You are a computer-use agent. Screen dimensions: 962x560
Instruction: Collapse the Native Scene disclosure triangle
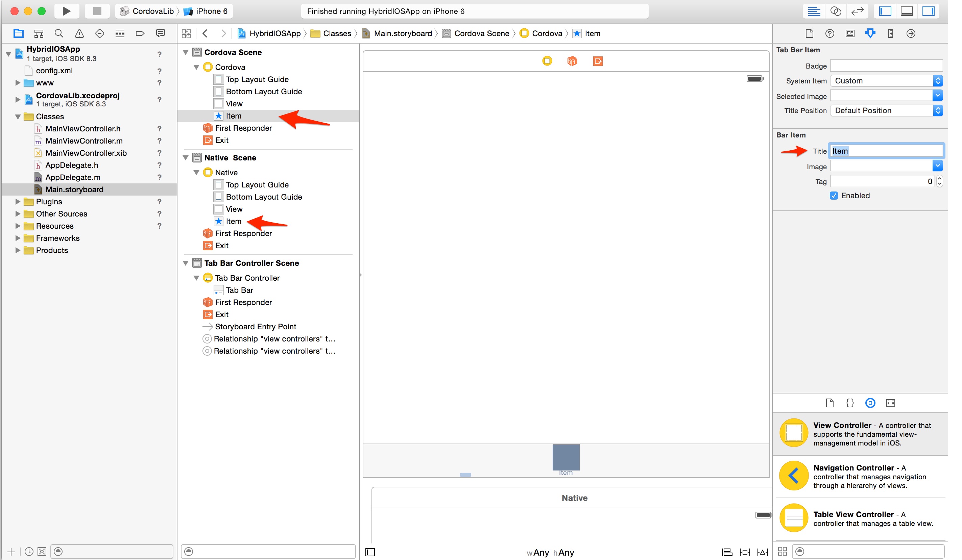186,157
